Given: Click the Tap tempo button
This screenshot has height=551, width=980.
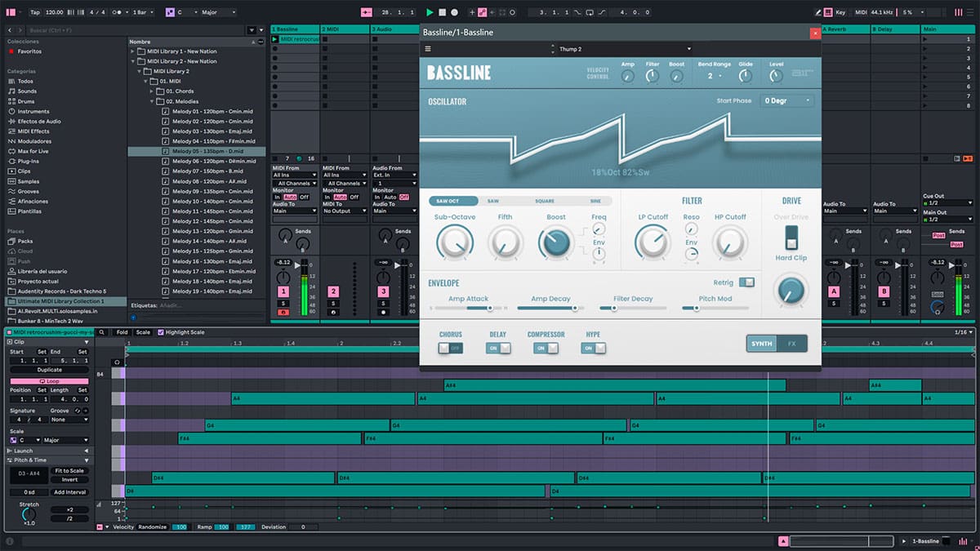Looking at the screenshot, I should (x=34, y=12).
